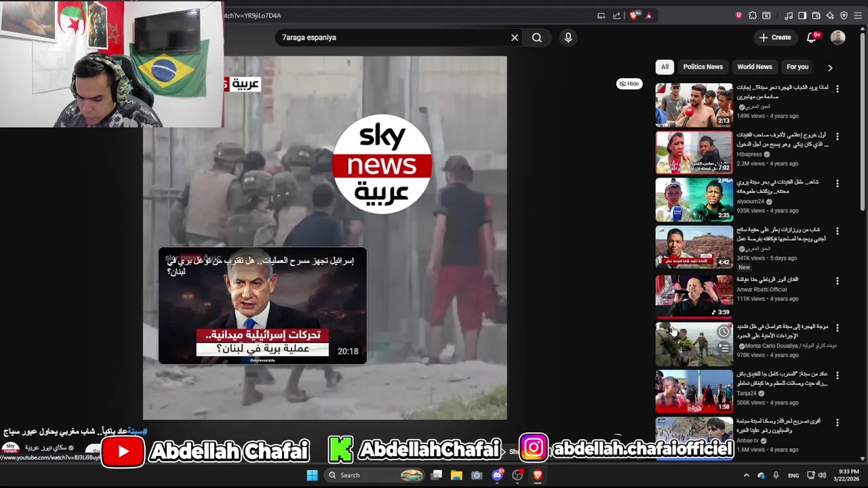Screen dimensions: 868x488
Task: Open Brave Leo AI sparkle icon
Action: tap(830, 16)
